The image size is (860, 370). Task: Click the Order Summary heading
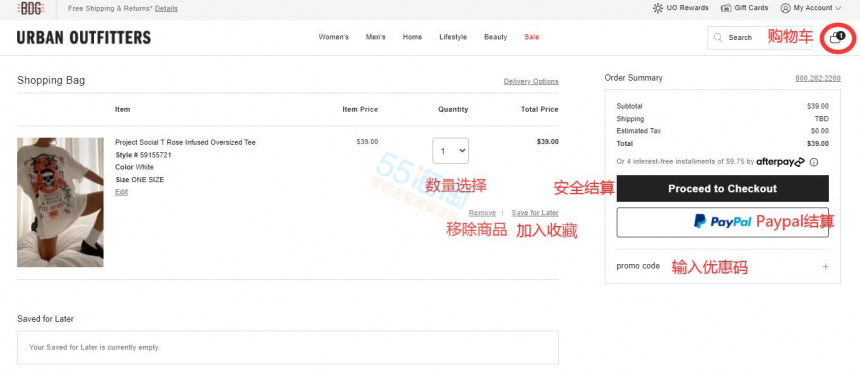633,78
